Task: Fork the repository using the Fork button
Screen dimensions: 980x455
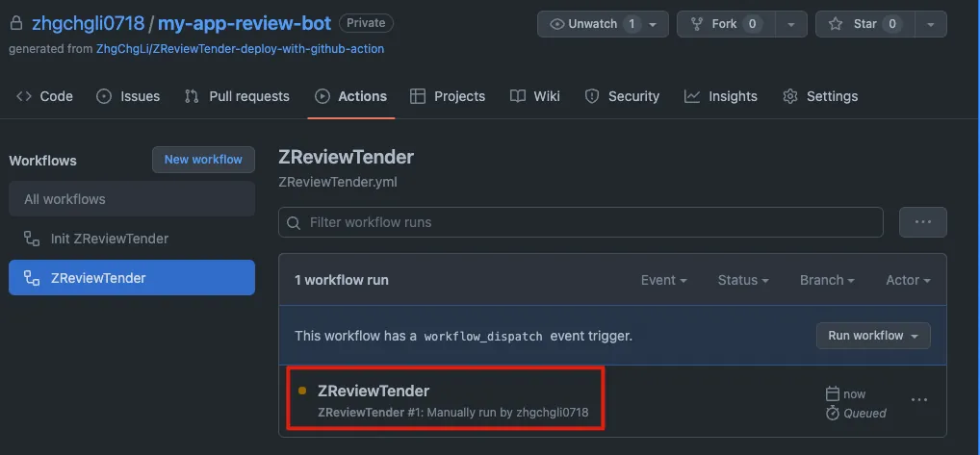Action: pyautogui.click(x=724, y=24)
